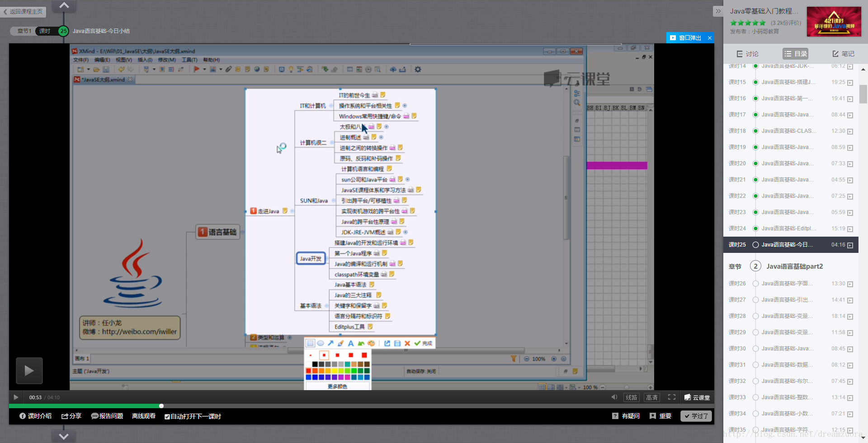Select the status circle for 课时19
Viewport: 868px width, 443px height.
tap(755, 147)
